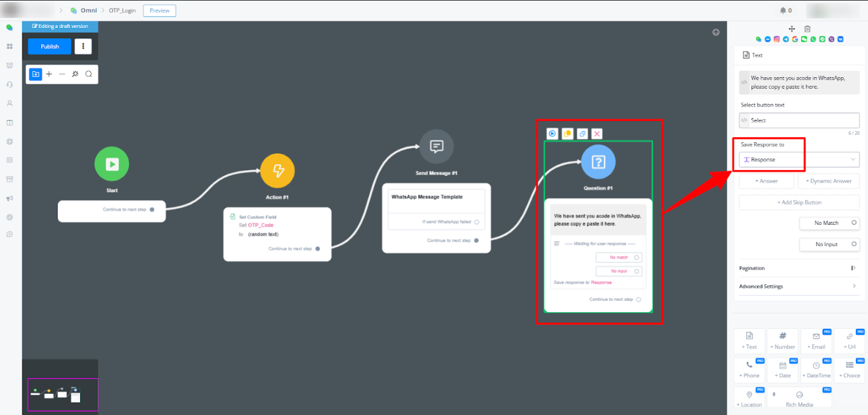Open the canvas search magnifier tool
868x415 pixels.
(89, 74)
